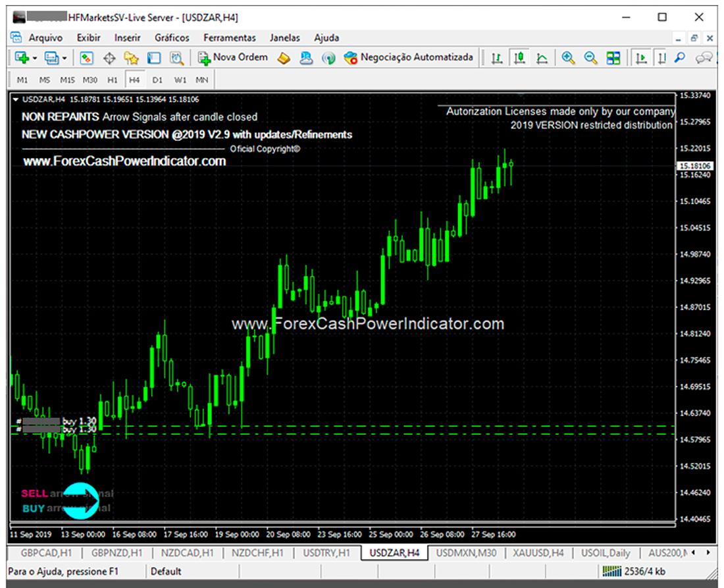Viewport: 724px width, 588px height.
Task: Toggle chart shift
Action: point(661,58)
